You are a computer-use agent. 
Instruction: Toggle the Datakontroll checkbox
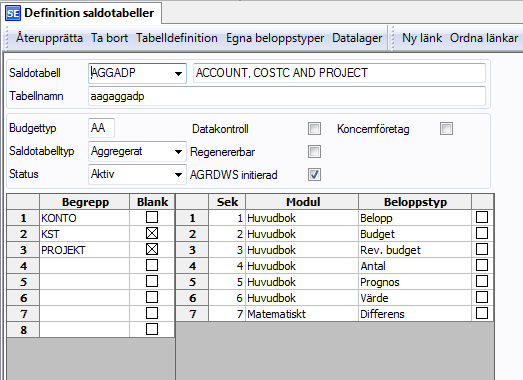(x=314, y=129)
